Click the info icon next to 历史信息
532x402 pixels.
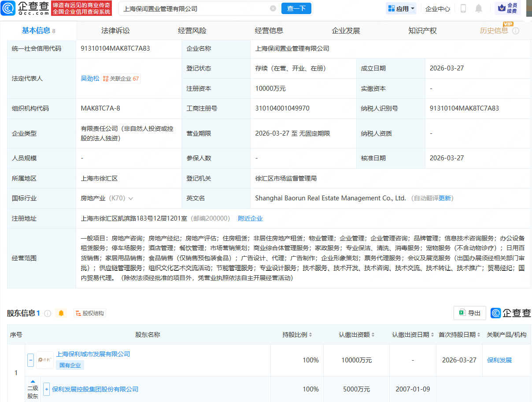[516, 30]
